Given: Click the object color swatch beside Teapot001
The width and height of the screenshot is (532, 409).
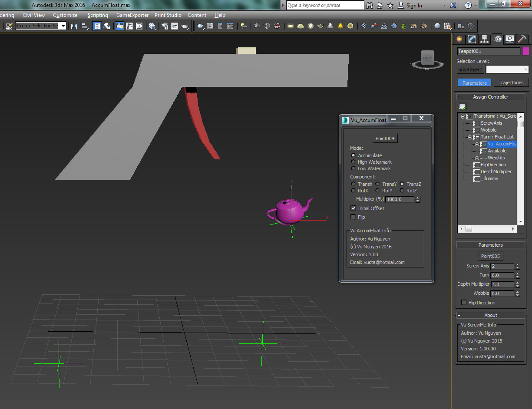Looking at the screenshot, I should click(x=525, y=51).
